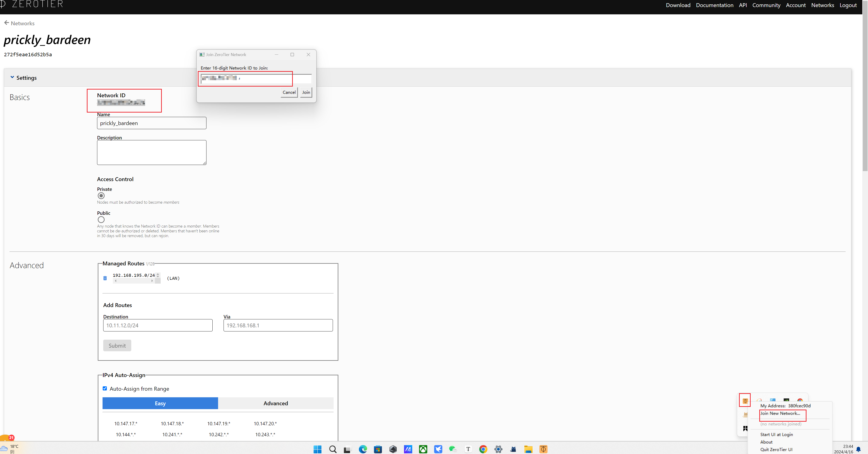Click the gray hexagon app icon on taskbar

[393, 449]
